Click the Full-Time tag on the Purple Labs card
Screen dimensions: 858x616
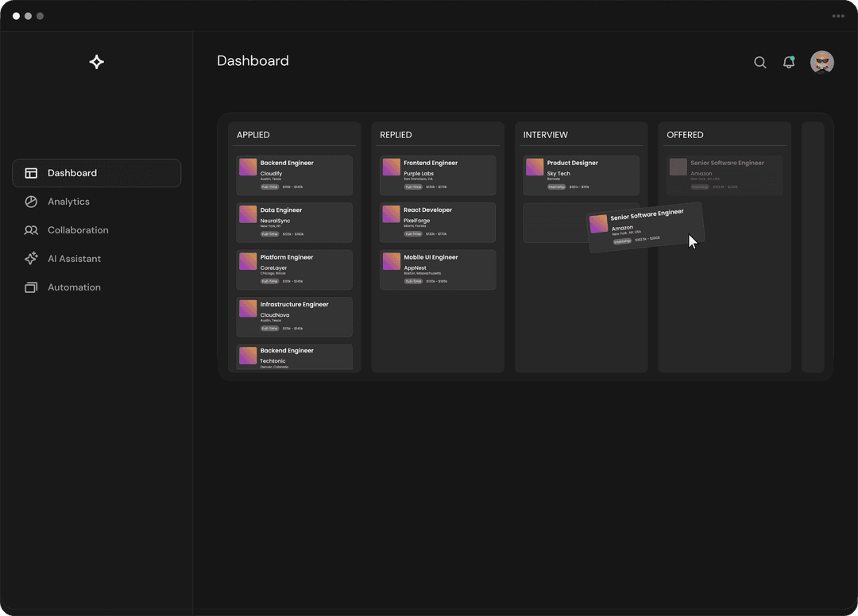pos(412,187)
